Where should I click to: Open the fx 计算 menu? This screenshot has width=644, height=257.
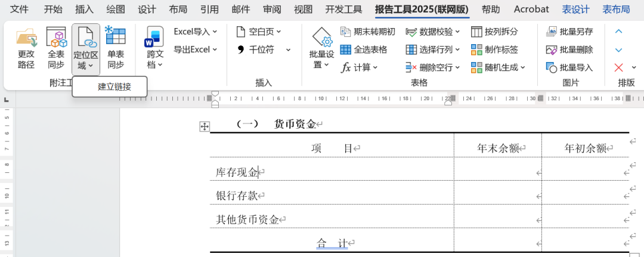[360, 67]
